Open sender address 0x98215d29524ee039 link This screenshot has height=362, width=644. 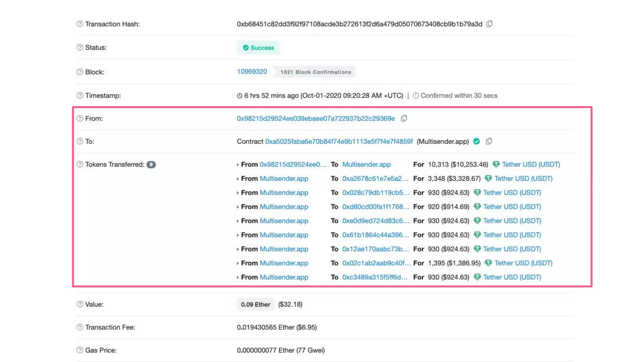coord(316,118)
